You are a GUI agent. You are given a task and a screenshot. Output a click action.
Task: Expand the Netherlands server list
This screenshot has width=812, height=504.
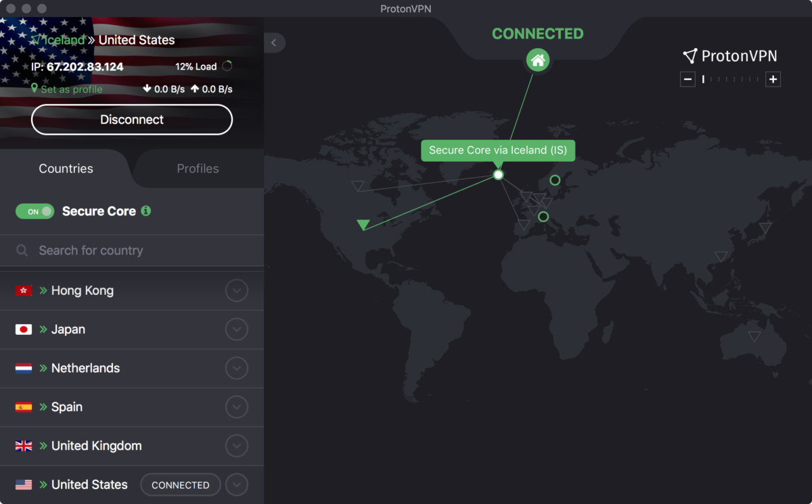[236, 368]
